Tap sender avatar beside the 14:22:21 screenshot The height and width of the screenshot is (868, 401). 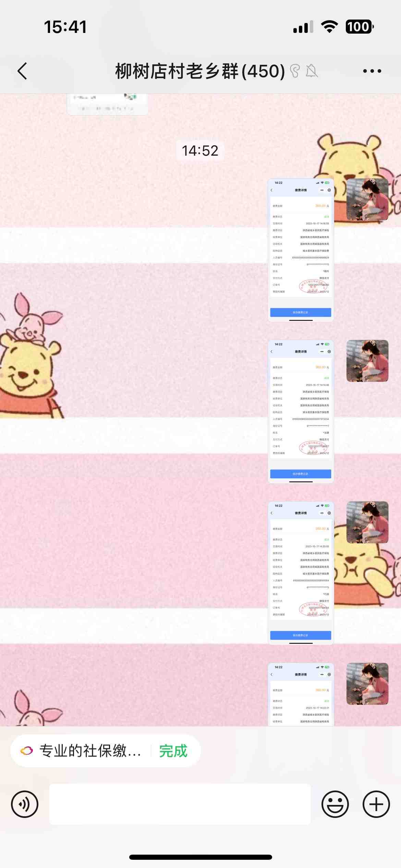coord(367,684)
